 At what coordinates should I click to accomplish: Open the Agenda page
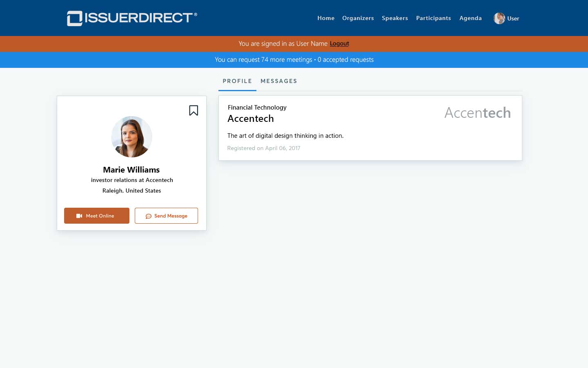pos(470,18)
